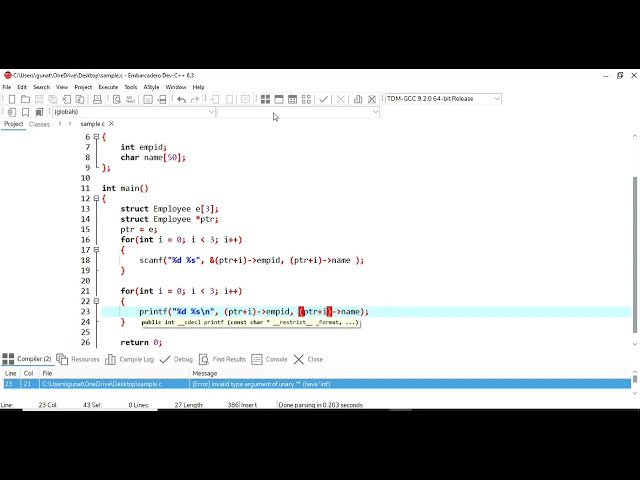Open the Debug bottom tab
This screenshot has height=480, width=640.
coord(176,359)
